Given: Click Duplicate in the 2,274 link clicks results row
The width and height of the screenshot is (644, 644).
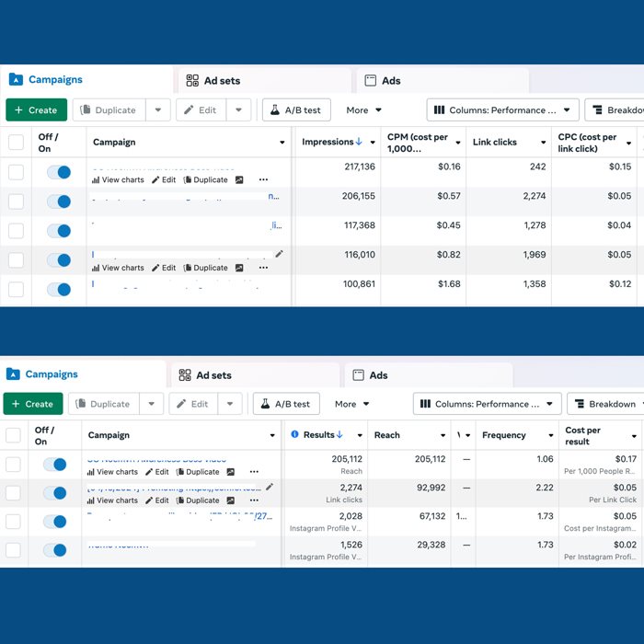Looking at the screenshot, I should click(202, 500).
